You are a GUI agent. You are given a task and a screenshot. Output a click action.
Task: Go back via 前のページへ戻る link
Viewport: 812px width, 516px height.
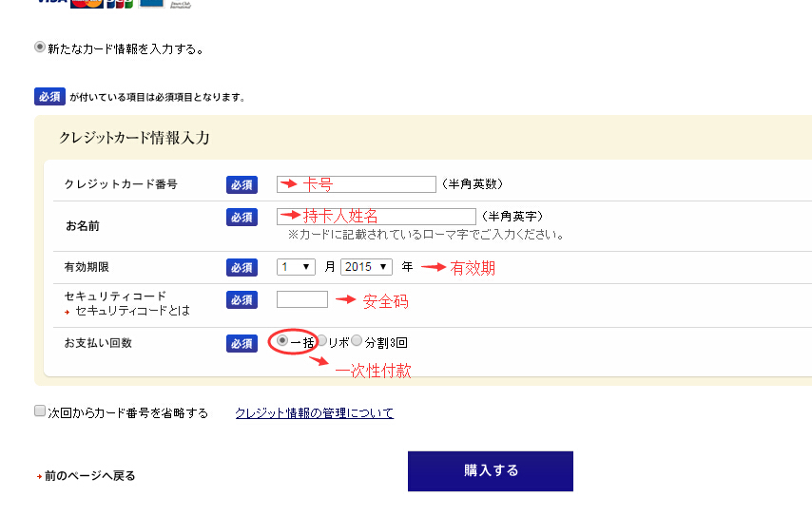tap(89, 475)
